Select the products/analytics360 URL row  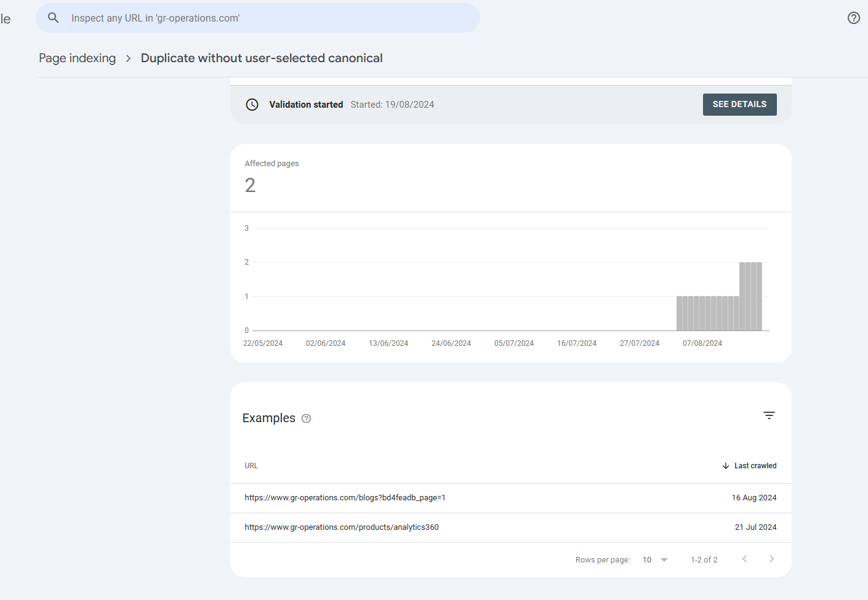[x=342, y=527]
